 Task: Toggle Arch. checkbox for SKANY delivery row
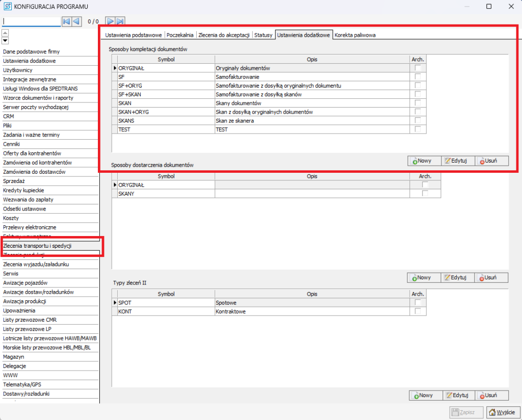(425, 193)
